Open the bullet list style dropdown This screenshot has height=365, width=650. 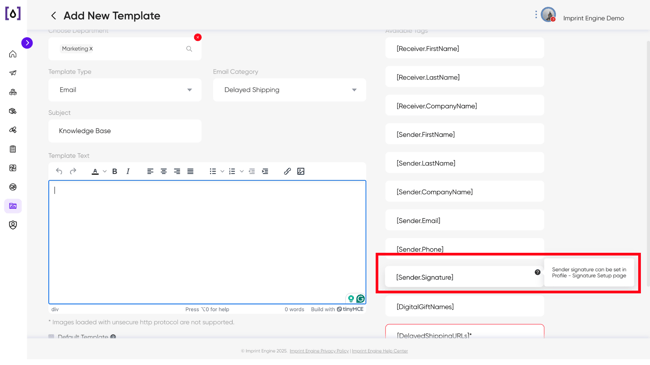pyautogui.click(x=222, y=171)
